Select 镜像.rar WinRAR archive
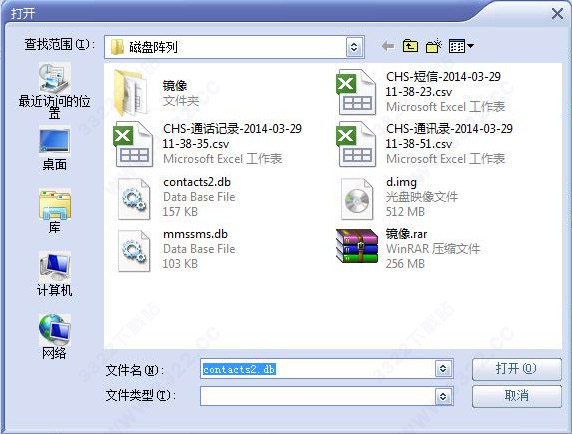 point(408,249)
